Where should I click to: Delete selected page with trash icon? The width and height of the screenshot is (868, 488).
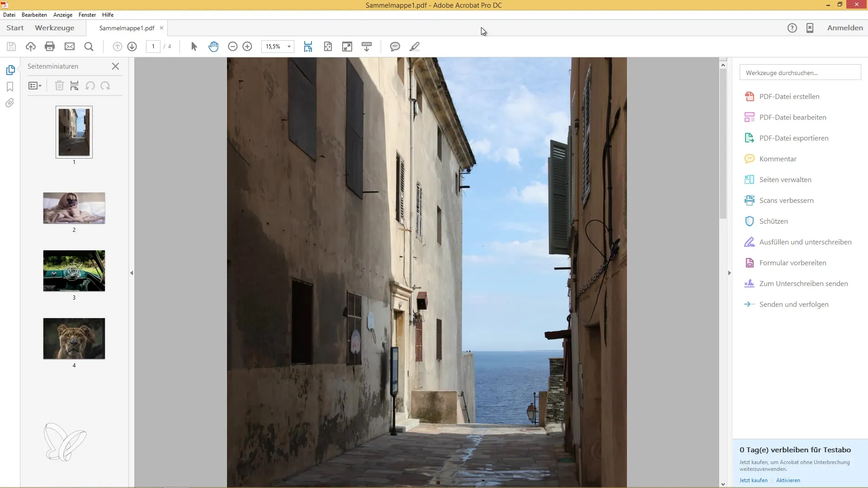59,85
